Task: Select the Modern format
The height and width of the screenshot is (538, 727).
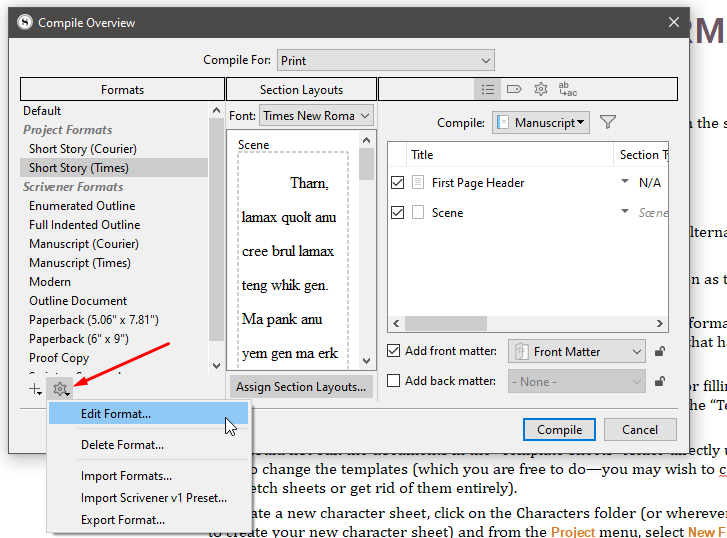Action: point(114,282)
